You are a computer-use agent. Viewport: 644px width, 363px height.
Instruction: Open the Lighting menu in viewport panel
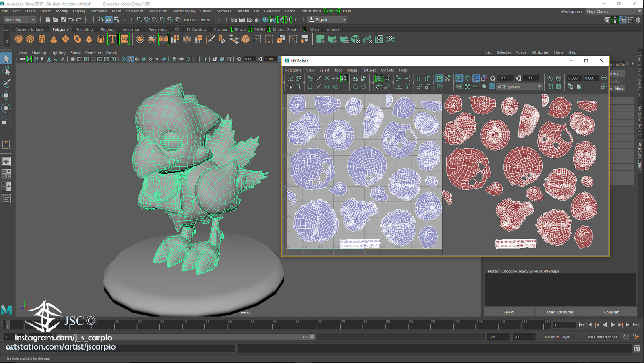pyautogui.click(x=58, y=53)
